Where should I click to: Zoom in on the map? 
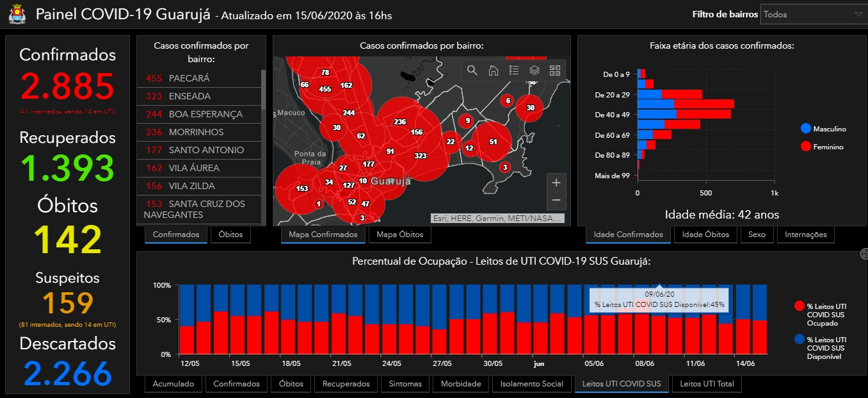(556, 183)
